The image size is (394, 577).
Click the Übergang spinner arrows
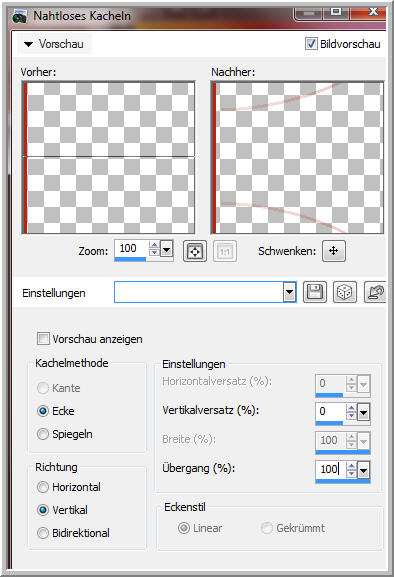coord(352,469)
